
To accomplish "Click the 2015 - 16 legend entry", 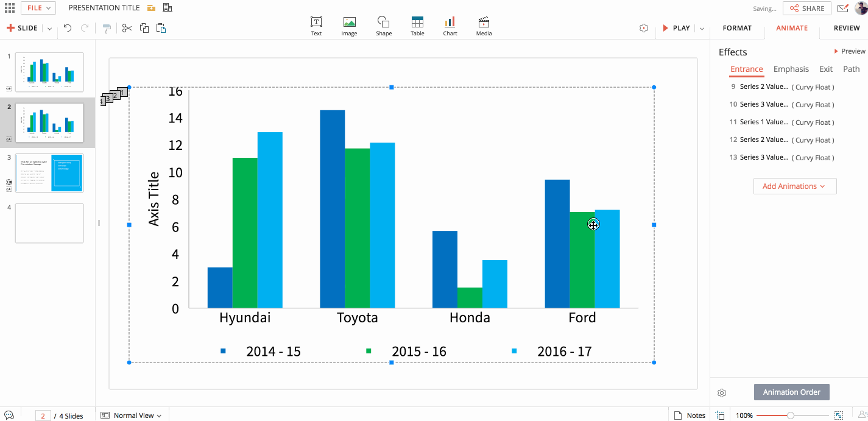I will [x=406, y=352].
